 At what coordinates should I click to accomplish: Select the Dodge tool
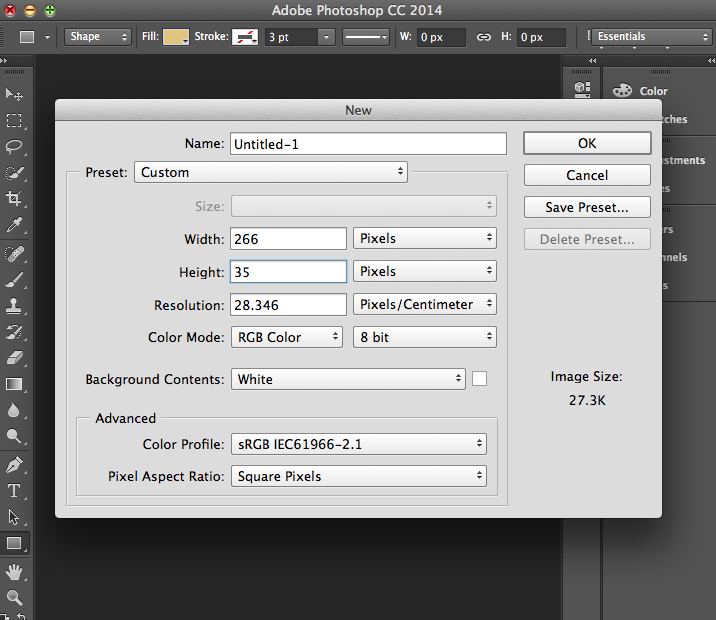[14, 436]
